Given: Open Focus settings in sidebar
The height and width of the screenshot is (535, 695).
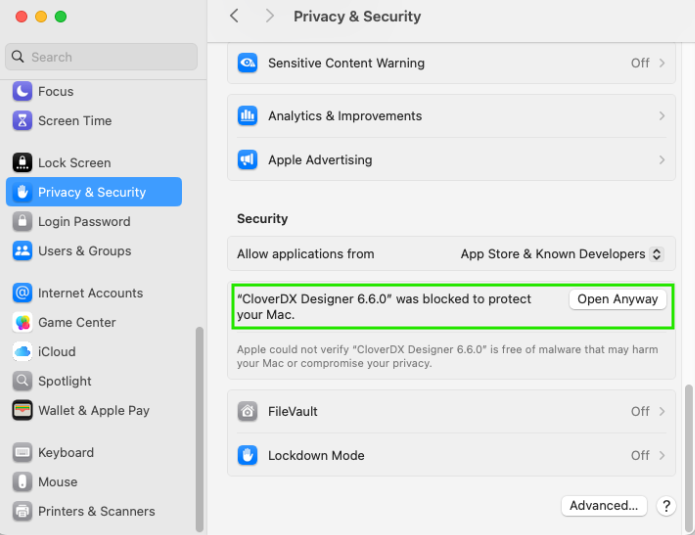Looking at the screenshot, I should click(x=94, y=91).
